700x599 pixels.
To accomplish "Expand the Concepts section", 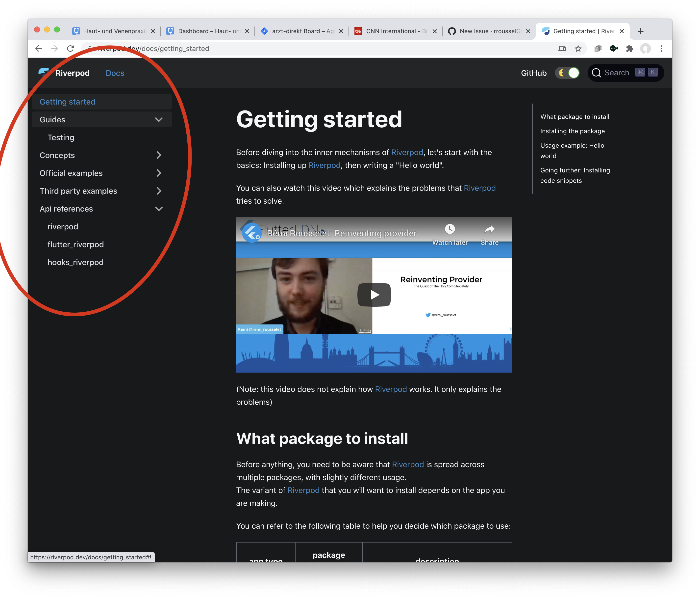I will [x=159, y=155].
